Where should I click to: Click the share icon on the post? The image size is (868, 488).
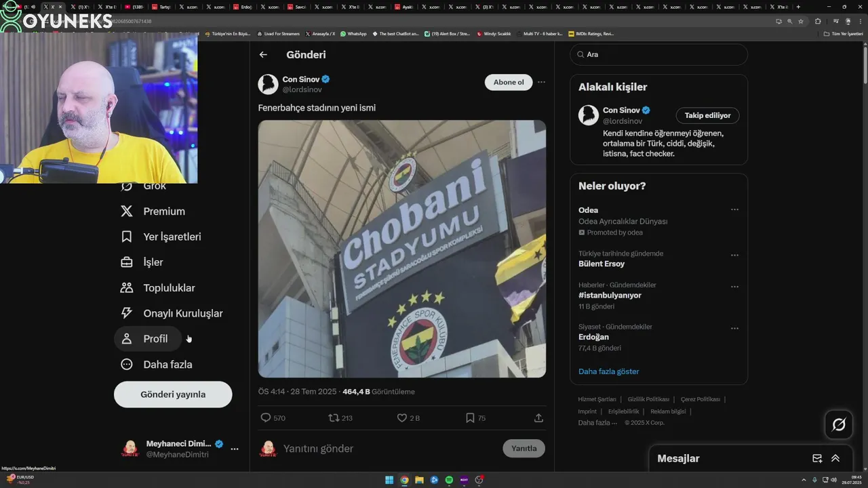point(538,418)
